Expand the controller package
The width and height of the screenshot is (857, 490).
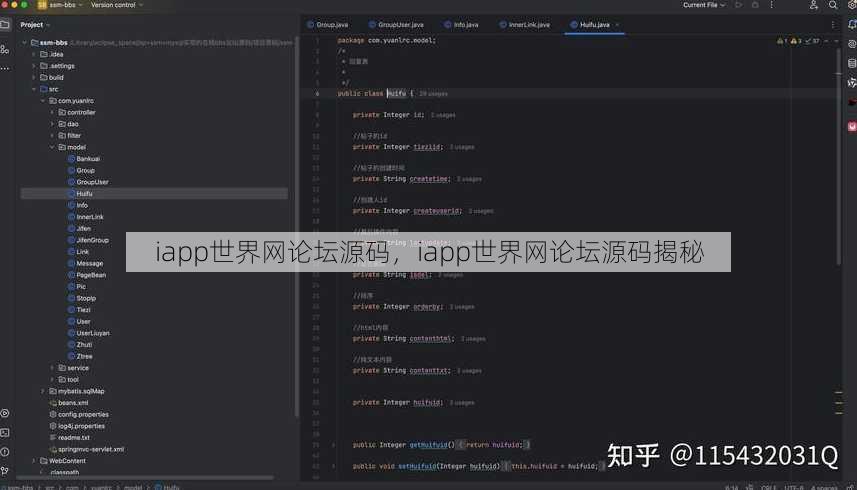click(52, 113)
